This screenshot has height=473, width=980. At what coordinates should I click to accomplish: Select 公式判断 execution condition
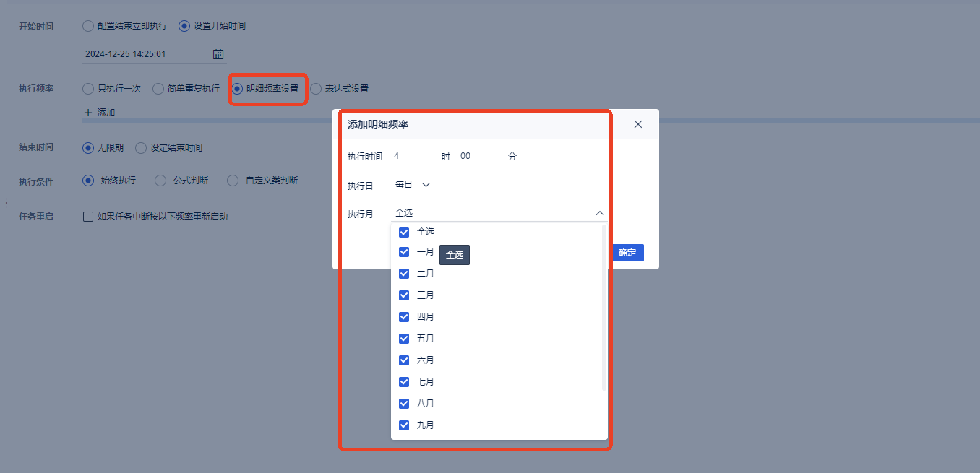pos(160,181)
